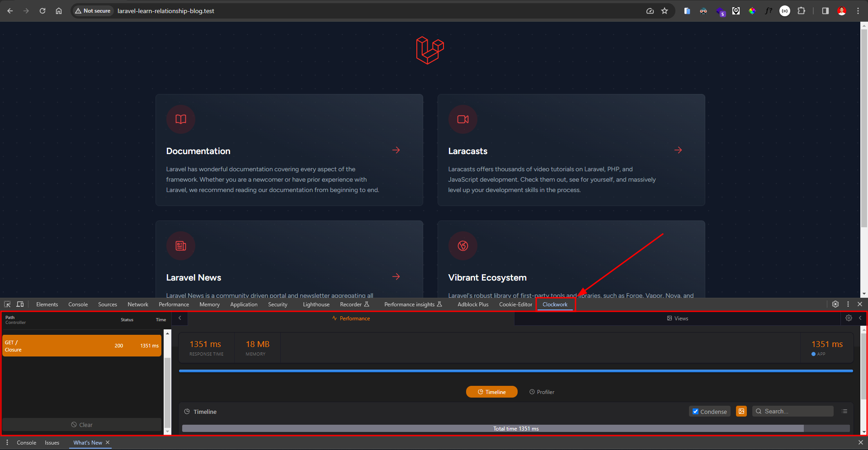Image resolution: width=868 pixels, height=450 pixels.
Task: Click the orange screenshot icon beside Search
Action: tap(741, 411)
